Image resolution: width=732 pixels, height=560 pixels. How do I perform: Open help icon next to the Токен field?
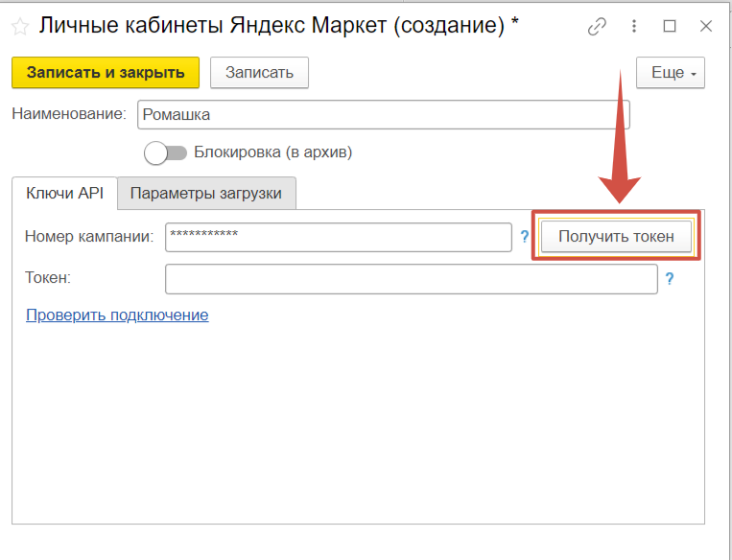[670, 279]
